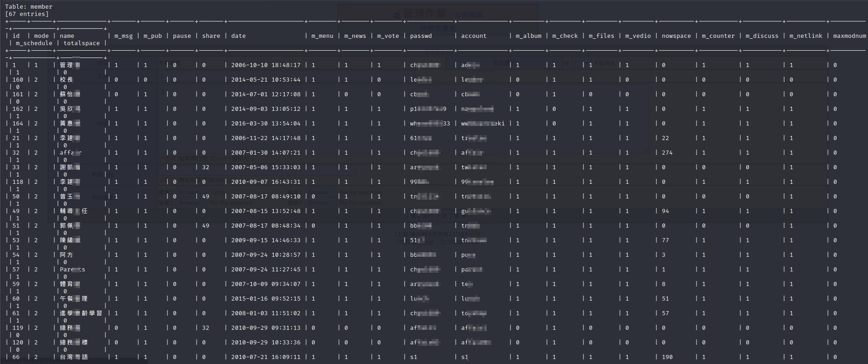868x364 pixels.
Task: Click the date "2014-05-21 10:53:44"
Action: click(266, 80)
